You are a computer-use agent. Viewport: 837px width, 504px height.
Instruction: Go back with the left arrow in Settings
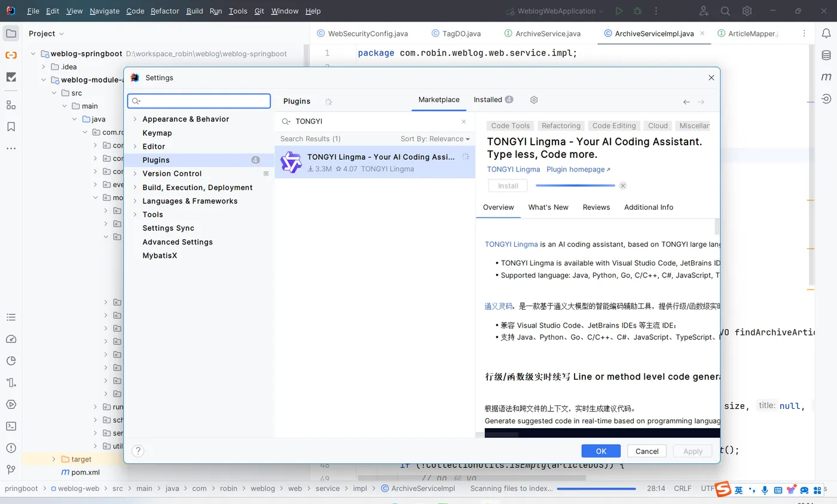pyautogui.click(x=686, y=102)
